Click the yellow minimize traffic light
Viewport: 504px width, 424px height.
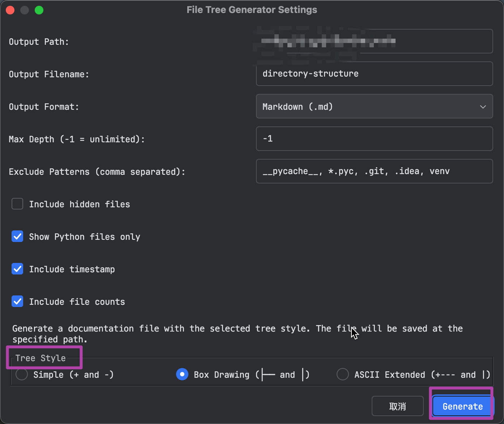tap(24, 10)
